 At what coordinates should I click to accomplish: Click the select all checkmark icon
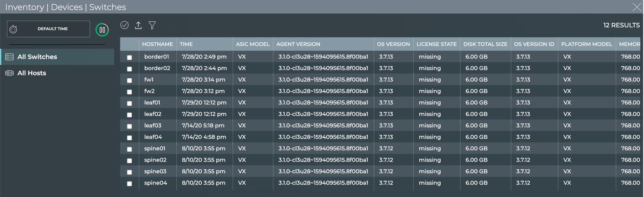(x=124, y=25)
